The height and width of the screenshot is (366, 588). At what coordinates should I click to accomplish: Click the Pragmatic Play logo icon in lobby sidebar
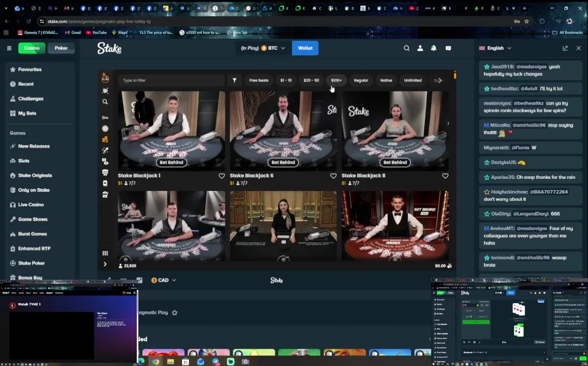[x=105, y=78]
